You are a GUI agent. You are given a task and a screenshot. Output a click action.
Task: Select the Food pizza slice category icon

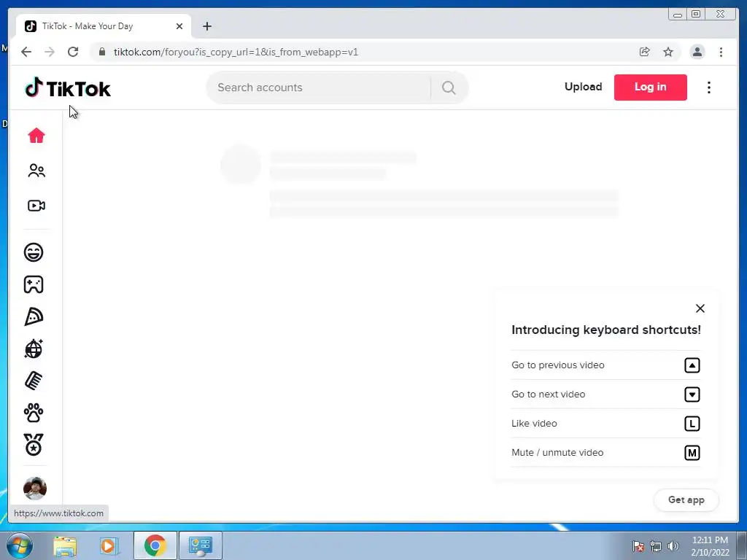click(34, 316)
